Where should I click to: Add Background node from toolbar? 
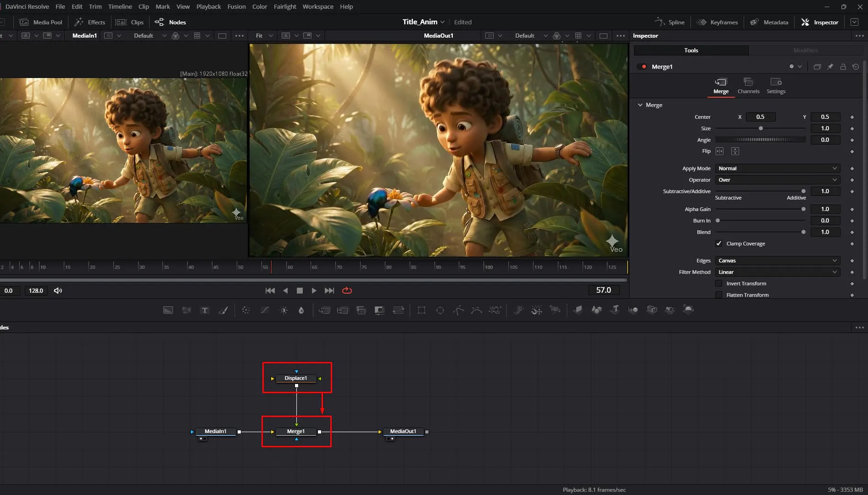pos(168,310)
